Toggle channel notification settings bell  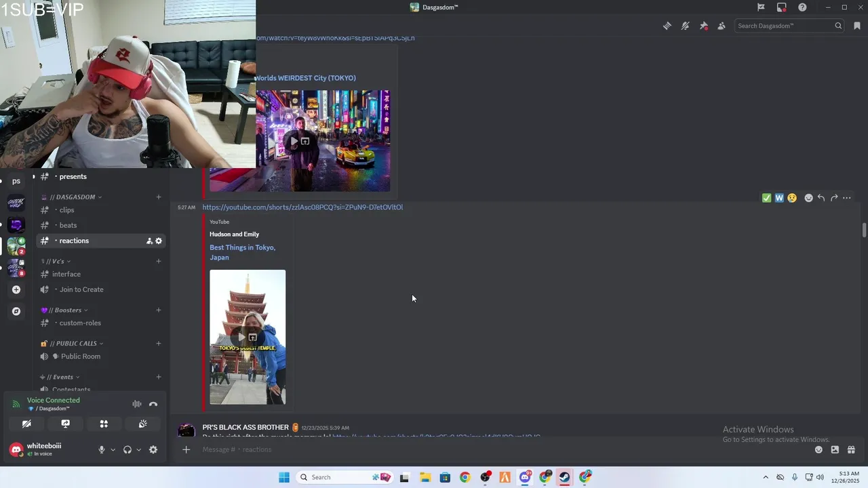(686, 26)
